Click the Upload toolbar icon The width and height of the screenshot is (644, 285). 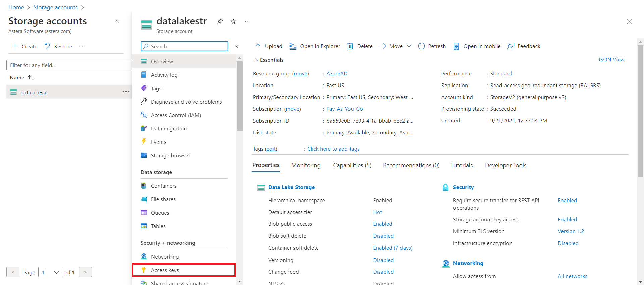tap(258, 46)
